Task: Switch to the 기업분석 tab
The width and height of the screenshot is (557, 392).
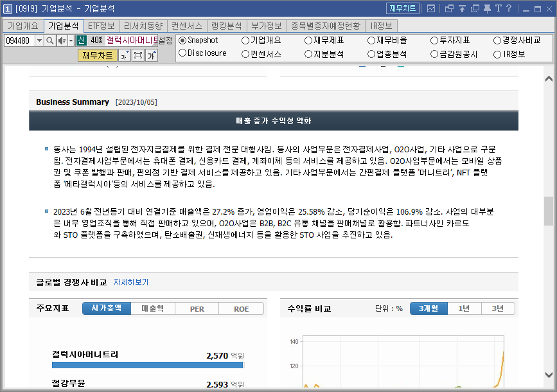Action: pyautogui.click(x=63, y=26)
